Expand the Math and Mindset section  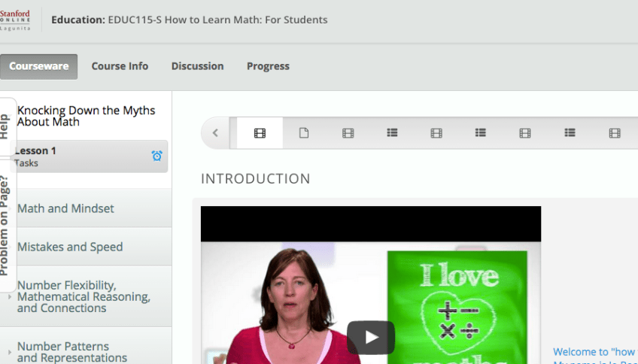click(x=65, y=208)
